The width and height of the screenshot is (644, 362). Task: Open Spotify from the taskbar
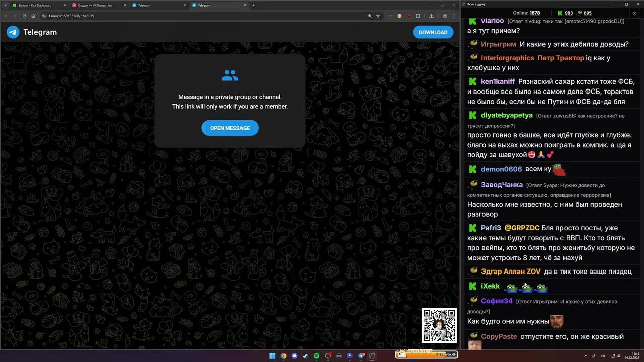(x=316, y=356)
